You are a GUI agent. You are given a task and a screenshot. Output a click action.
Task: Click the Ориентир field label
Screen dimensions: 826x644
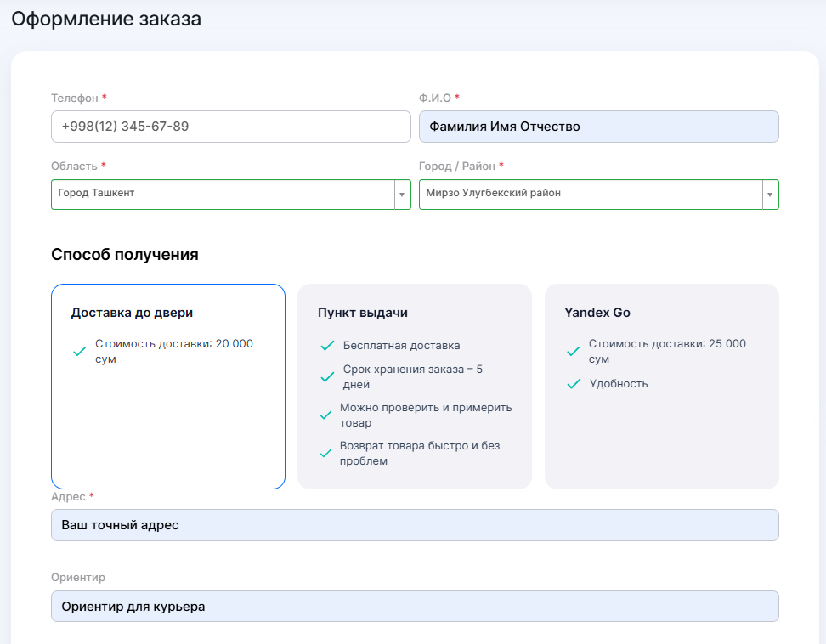[x=78, y=578]
